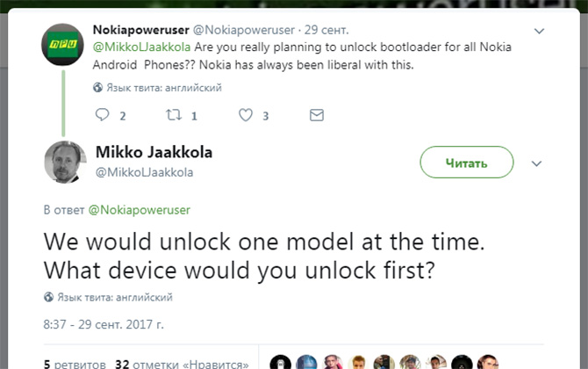Image resolution: width=588 pixels, height=369 pixels.
Task: Open the chevron menu next to Читать
Action: (537, 163)
